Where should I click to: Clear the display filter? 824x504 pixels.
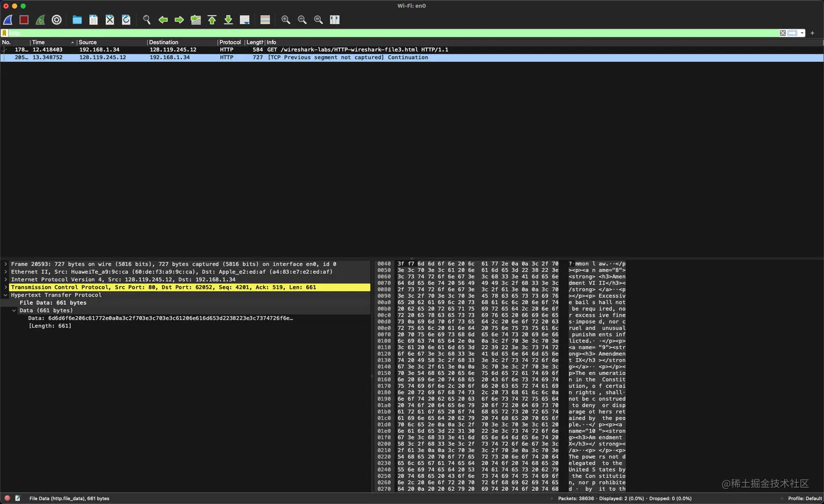click(783, 33)
